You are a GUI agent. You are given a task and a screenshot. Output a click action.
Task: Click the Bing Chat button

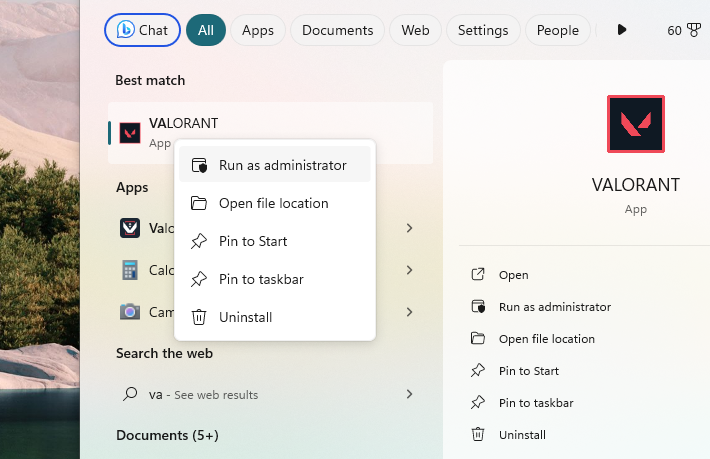[x=142, y=30]
